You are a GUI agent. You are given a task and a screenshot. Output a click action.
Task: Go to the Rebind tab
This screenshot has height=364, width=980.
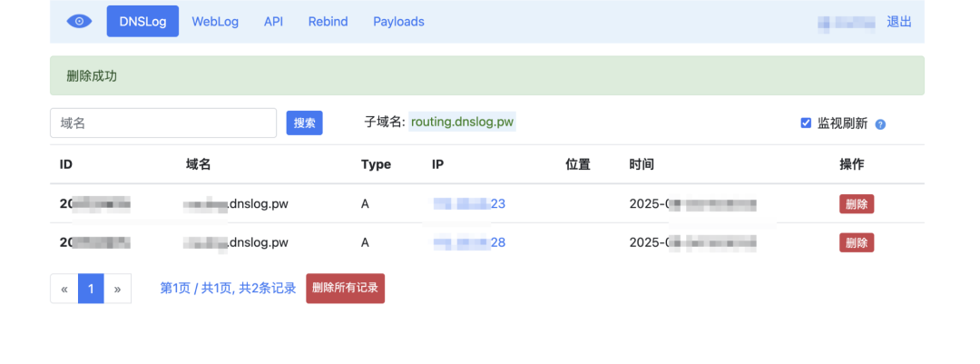tap(328, 21)
